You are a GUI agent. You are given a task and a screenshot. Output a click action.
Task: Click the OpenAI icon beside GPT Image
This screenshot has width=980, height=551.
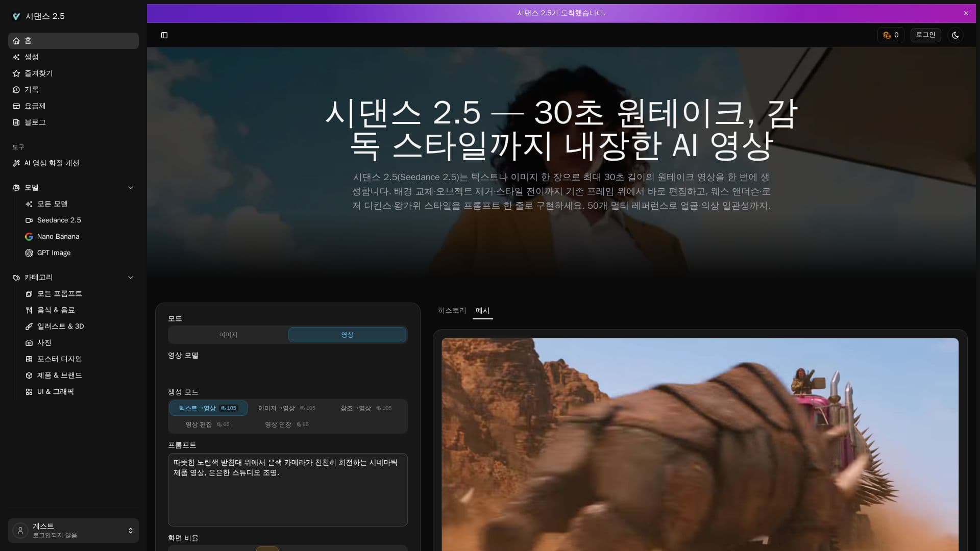click(29, 253)
